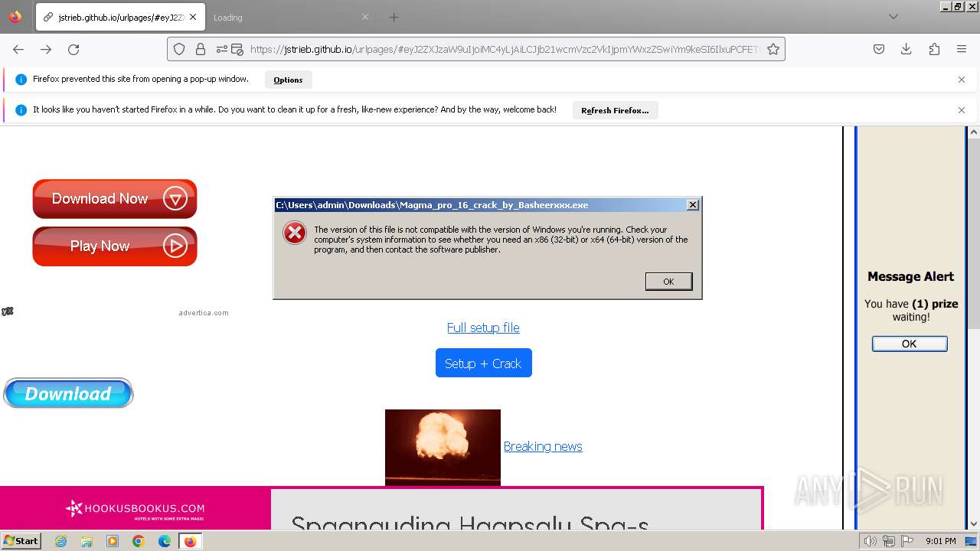The width and height of the screenshot is (980, 551).
Task: Click the explosion news thumbnail
Action: [x=443, y=448]
